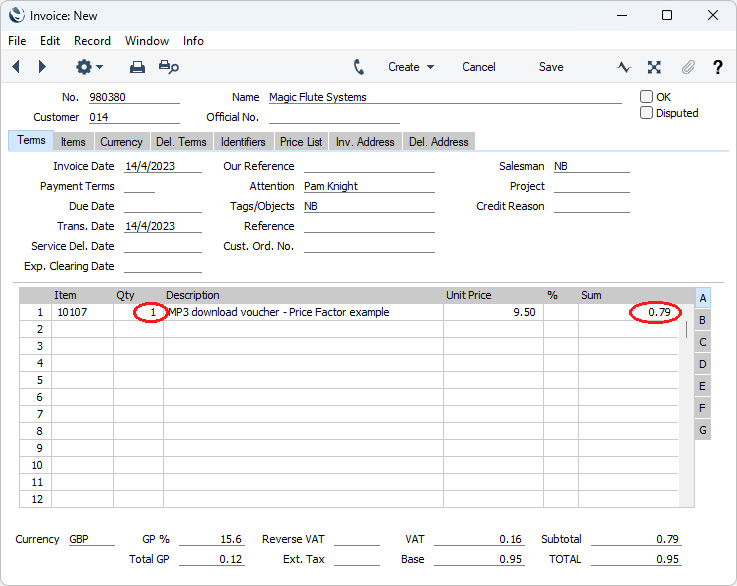
Task: Save the invoice
Action: click(x=551, y=67)
